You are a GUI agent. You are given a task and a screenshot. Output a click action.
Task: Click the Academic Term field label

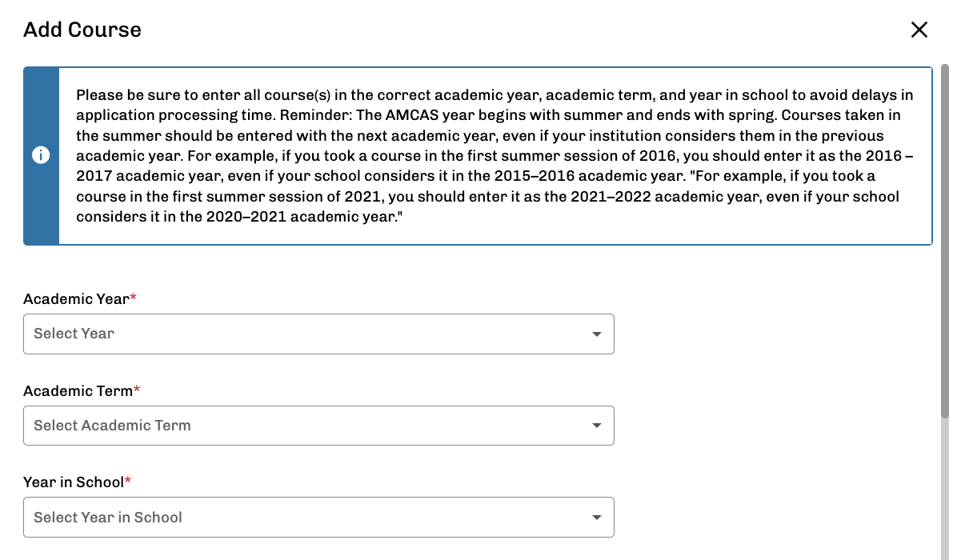(78, 391)
